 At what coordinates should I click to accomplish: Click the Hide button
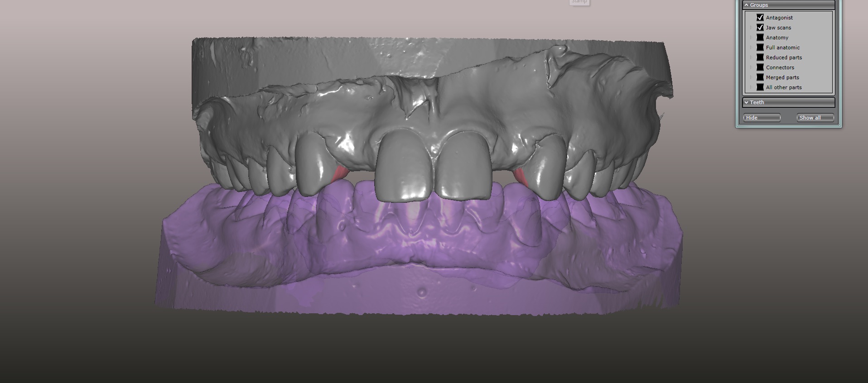pyautogui.click(x=762, y=118)
